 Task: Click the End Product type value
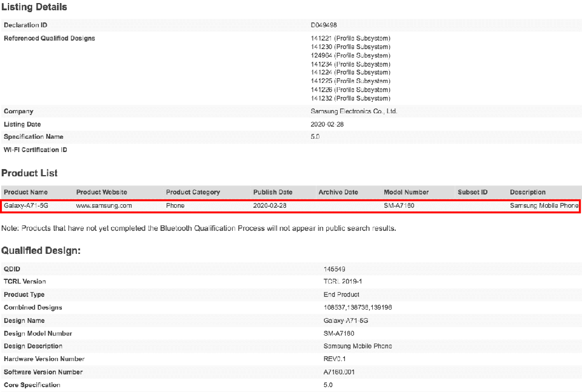tap(341, 294)
